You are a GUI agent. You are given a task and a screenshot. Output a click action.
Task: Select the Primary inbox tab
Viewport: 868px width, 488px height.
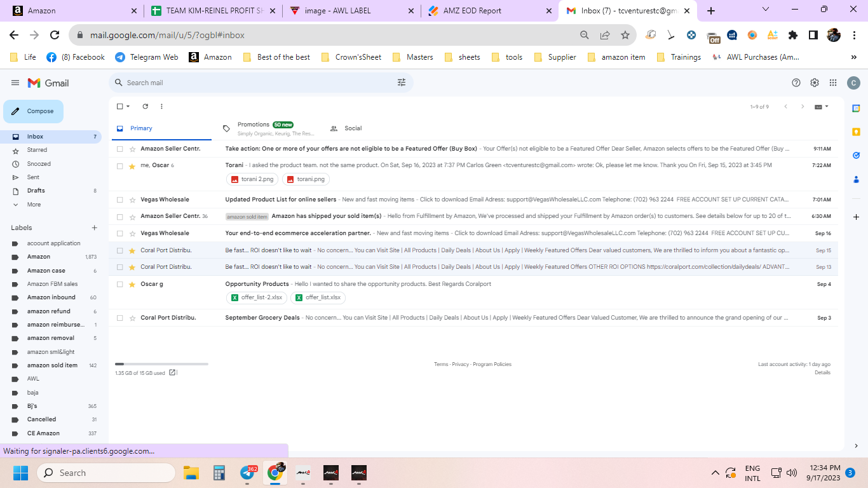click(160, 128)
